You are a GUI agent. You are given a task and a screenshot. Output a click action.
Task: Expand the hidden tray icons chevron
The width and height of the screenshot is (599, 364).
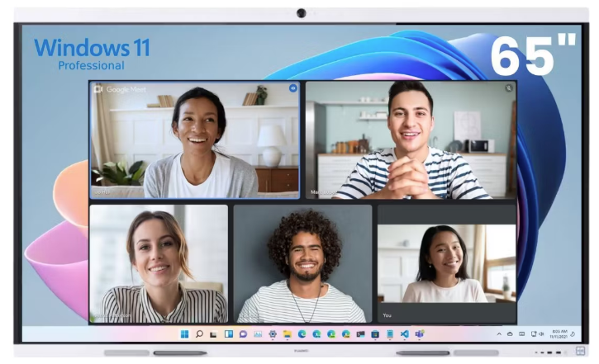pyautogui.click(x=499, y=334)
